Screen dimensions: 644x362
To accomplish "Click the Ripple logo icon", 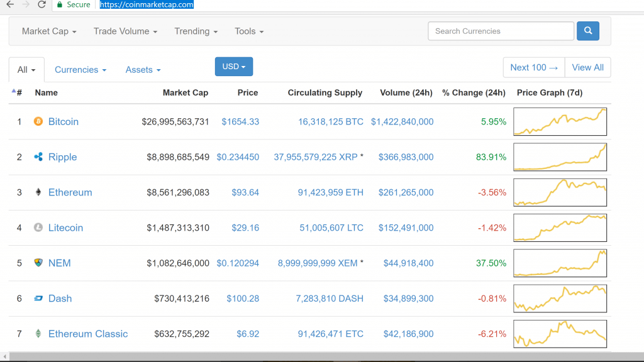I will 38,157.
